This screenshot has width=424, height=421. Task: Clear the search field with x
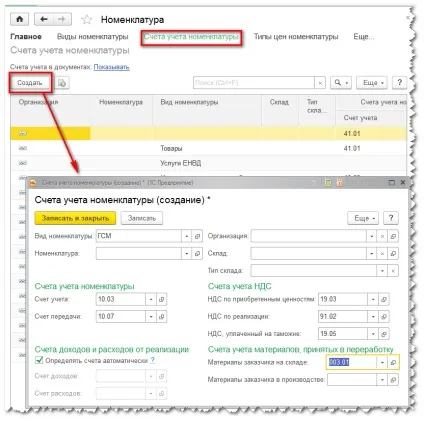click(320, 83)
